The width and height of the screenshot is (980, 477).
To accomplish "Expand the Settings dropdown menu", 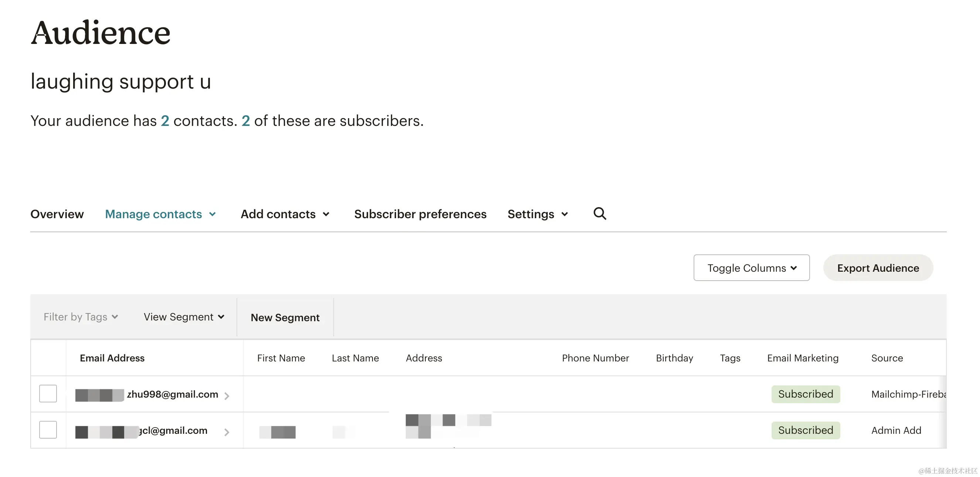I will click(x=538, y=214).
